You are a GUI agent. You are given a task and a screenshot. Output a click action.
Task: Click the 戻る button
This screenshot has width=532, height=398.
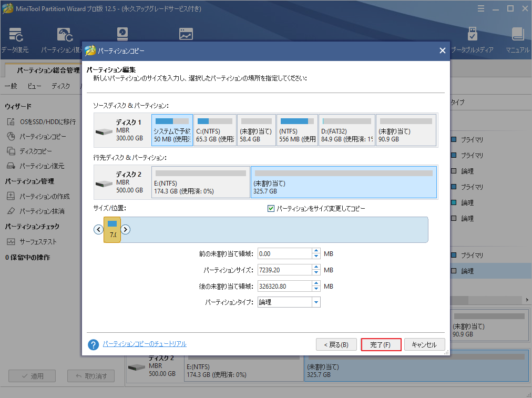point(336,344)
